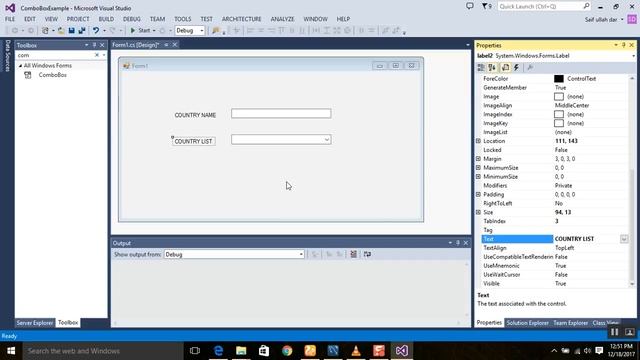Show Events with the lightning bolt icon
The width and height of the screenshot is (640, 360).
click(516, 67)
